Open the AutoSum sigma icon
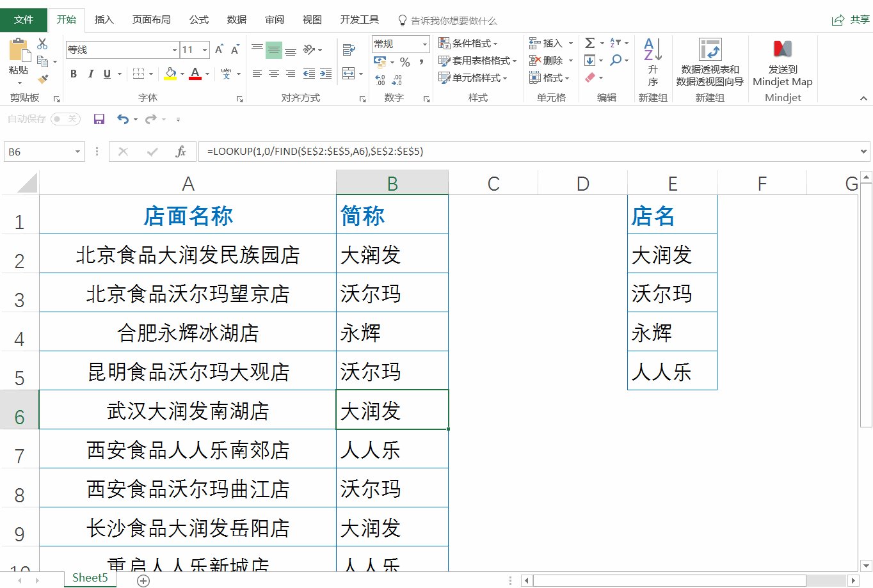The height and width of the screenshot is (588, 873). [589, 43]
